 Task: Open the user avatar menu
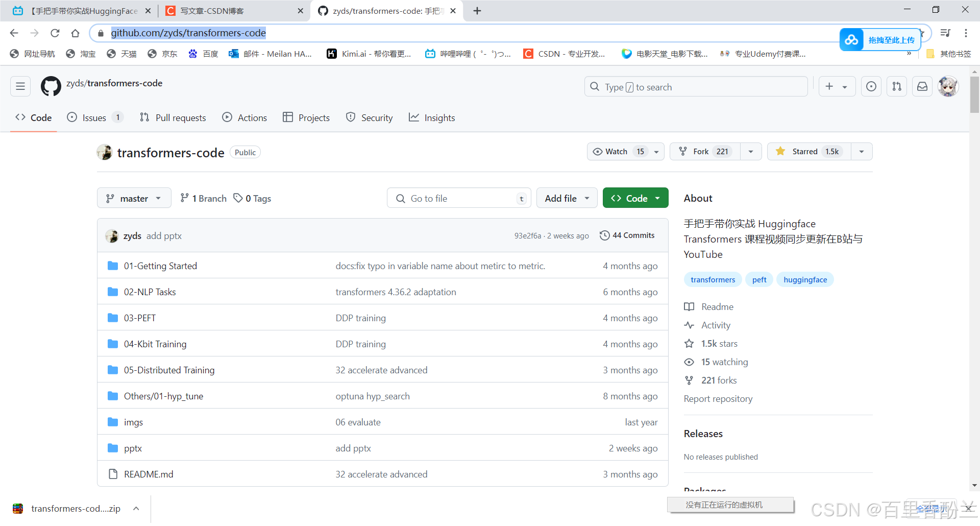click(x=948, y=87)
